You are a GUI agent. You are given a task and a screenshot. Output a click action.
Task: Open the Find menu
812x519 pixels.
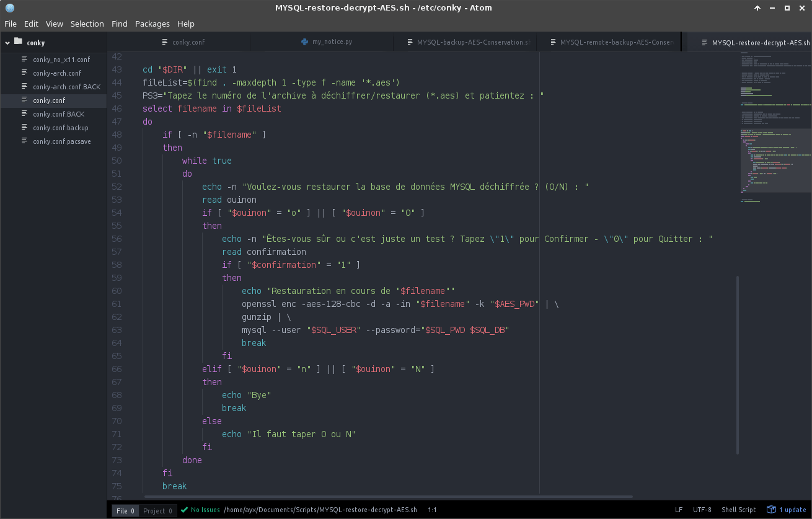coord(120,24)
